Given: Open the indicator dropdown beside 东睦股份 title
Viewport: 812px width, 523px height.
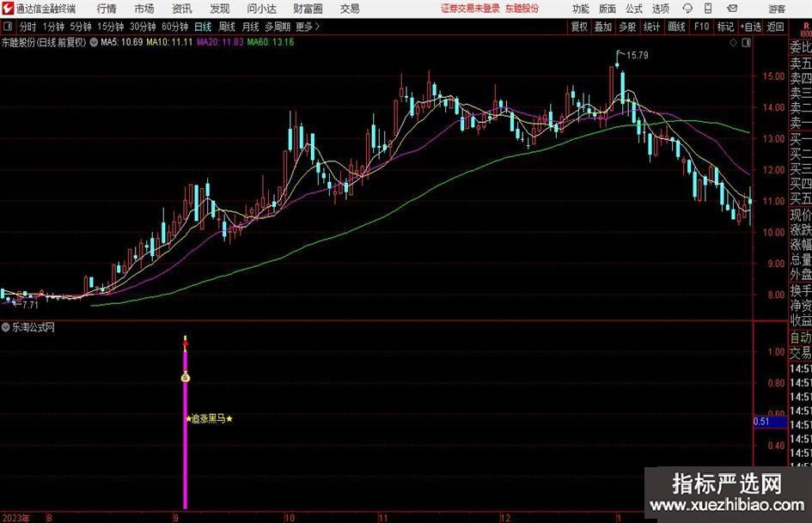Looking at the screenshot, I should [x=93, y=41].
